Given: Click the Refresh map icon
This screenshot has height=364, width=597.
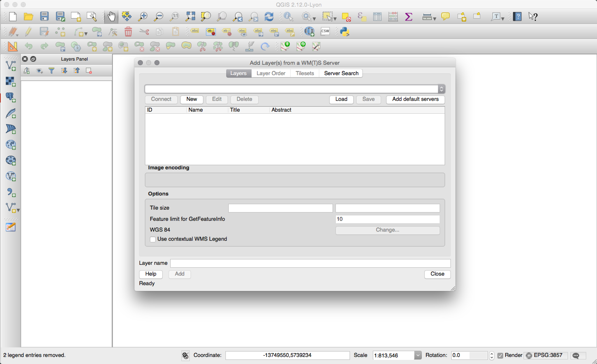Looking at the screenshot, I should (269, 16).
